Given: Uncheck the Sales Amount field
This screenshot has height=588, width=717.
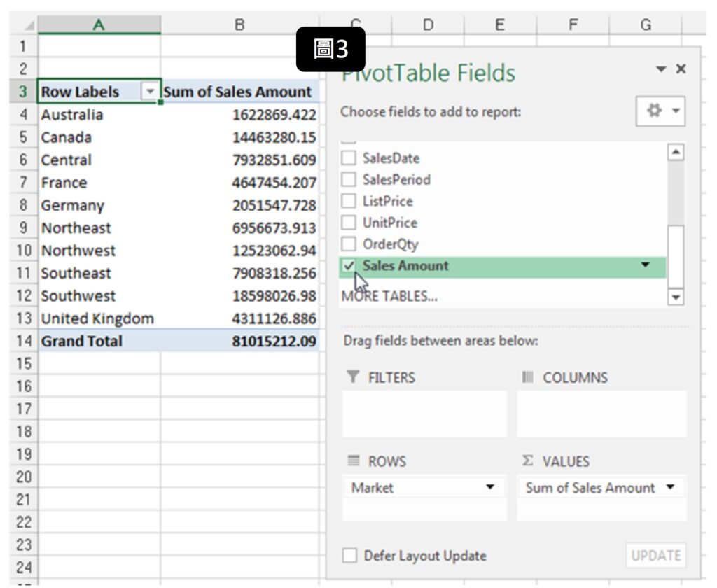Looking at the screenshot, I should [349, 266].
